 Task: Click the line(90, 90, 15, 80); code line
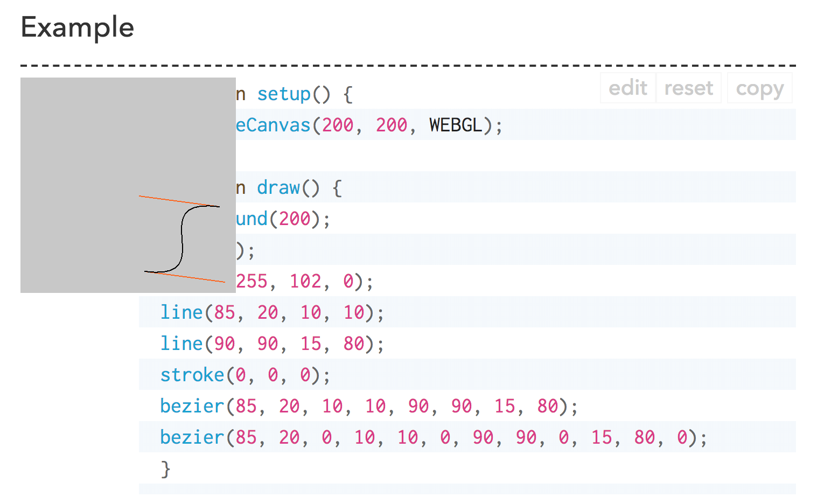[273, 344]
